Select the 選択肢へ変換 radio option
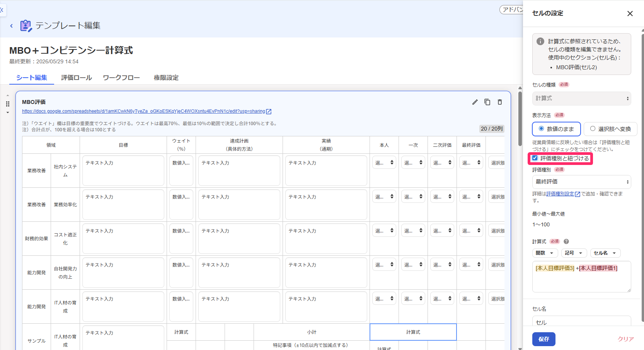 click(610, 129)
